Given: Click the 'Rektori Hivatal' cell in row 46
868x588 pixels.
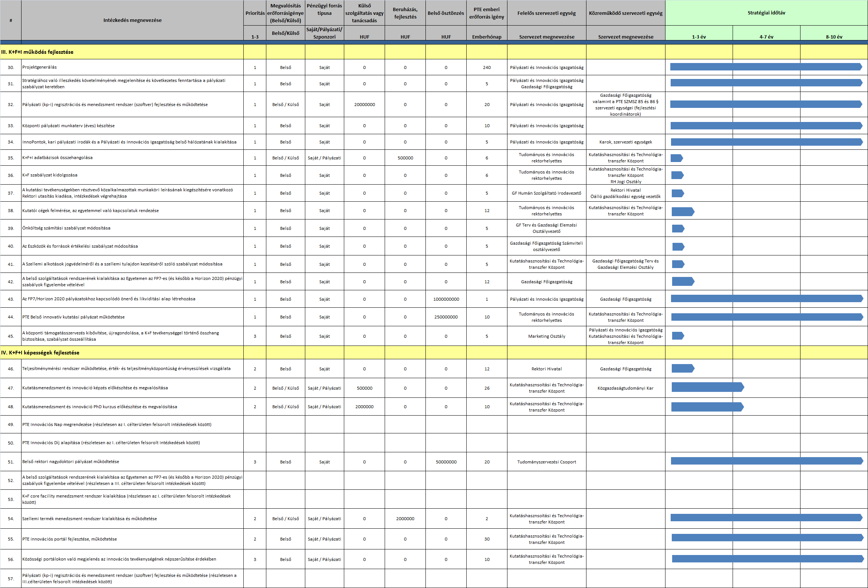Looking at the screenshot, I should coord(546,369).
